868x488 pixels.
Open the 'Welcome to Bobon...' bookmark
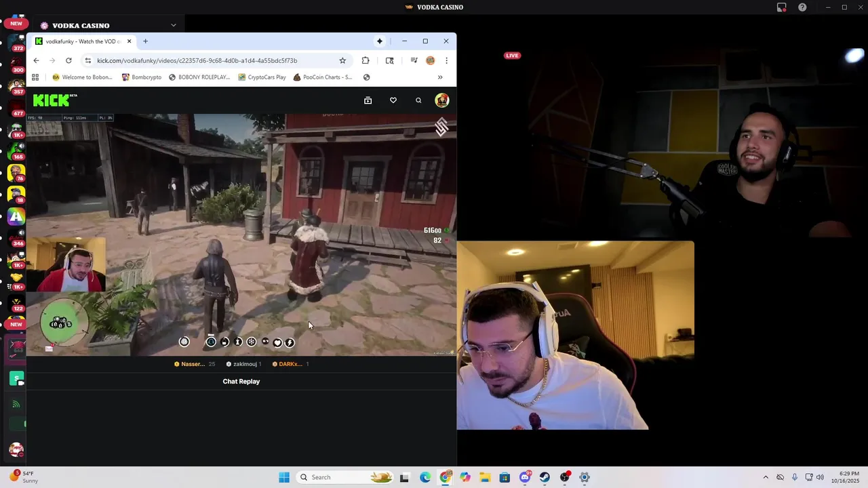[82, 77]
